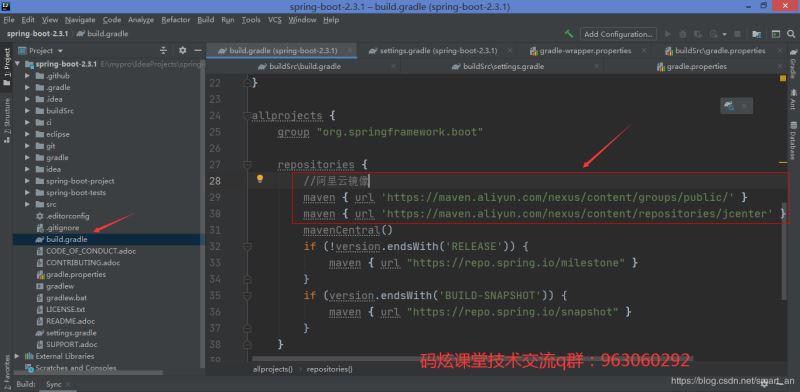Screen dimensions: 800x392
Task: Open the Add Configuration dialog
Action: coord(618,34)
